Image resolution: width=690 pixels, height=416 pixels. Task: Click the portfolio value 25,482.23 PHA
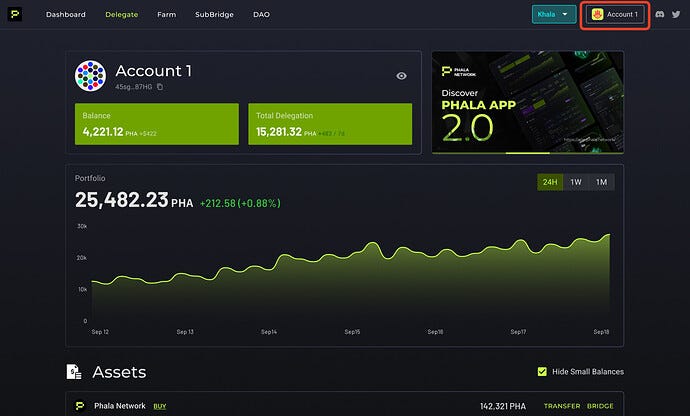pos(134,200)
